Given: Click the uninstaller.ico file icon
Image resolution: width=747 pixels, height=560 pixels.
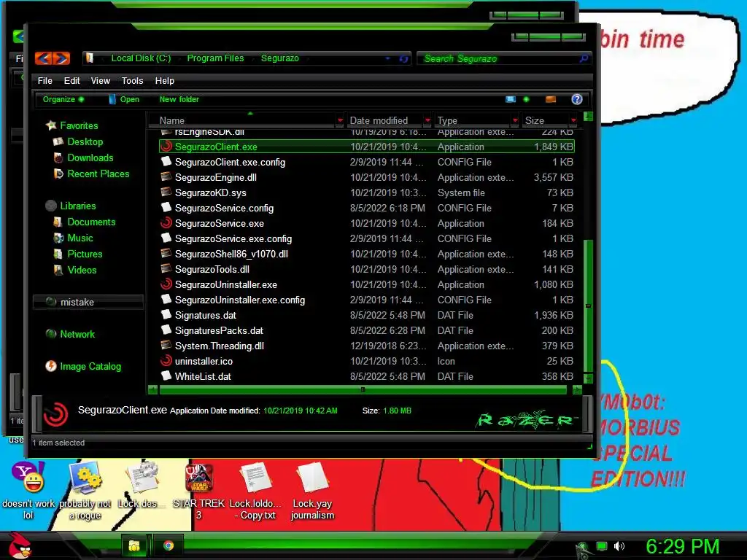Looking at the screenshot, I should point(166,360).
